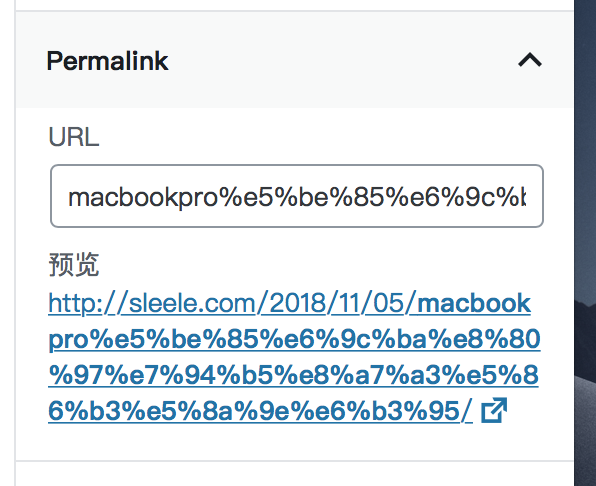Click the external link icon after the preview URL
The width and height of the screenshot is (596, 486).
click(494, 410)
